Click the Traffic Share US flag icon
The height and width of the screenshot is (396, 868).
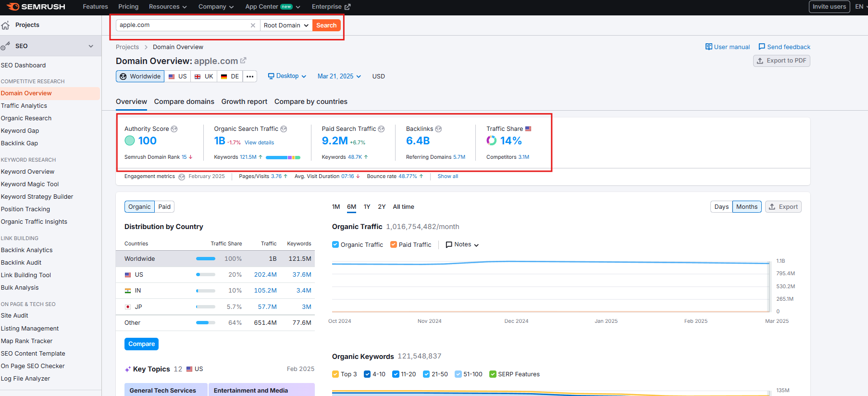coord(528,129)
